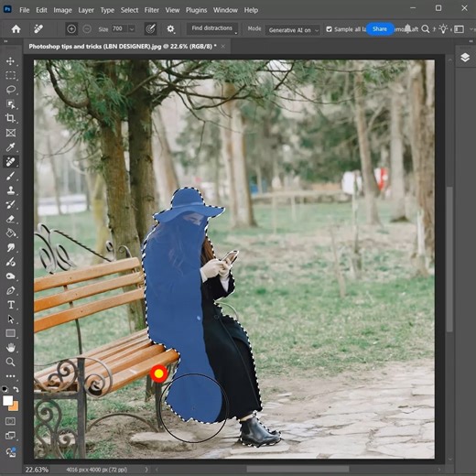This screenshot has height=476, width=476.
Task: Open the white foreground color picker
Action: tap(7, 400)
